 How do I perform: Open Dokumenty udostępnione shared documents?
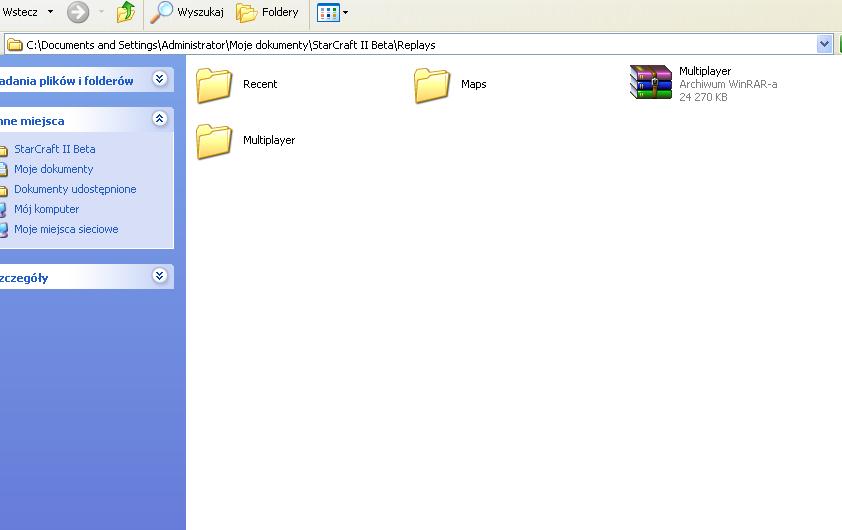75,189
